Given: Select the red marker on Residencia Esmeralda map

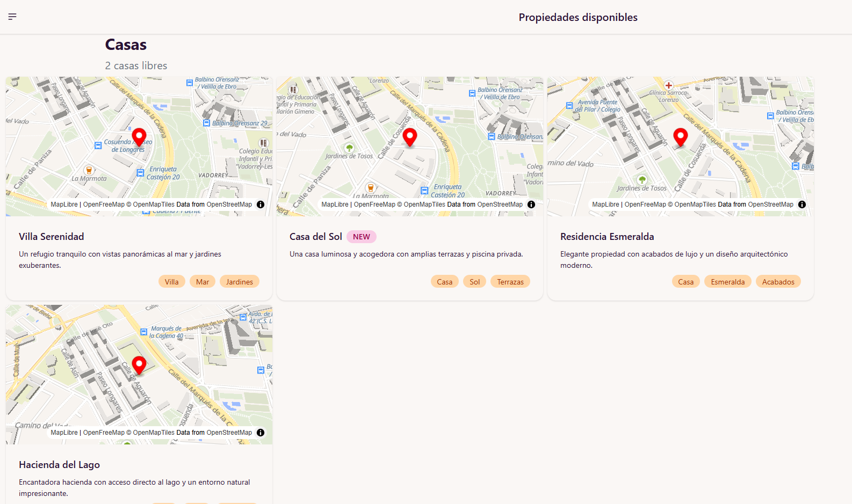Looking at the screenshot, I should [x=681, y=137].
